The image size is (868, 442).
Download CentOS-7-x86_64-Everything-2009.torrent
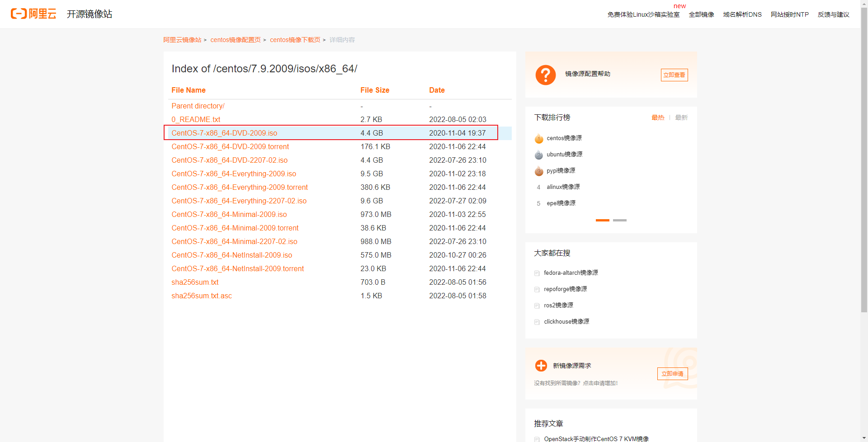coord(240,187)
